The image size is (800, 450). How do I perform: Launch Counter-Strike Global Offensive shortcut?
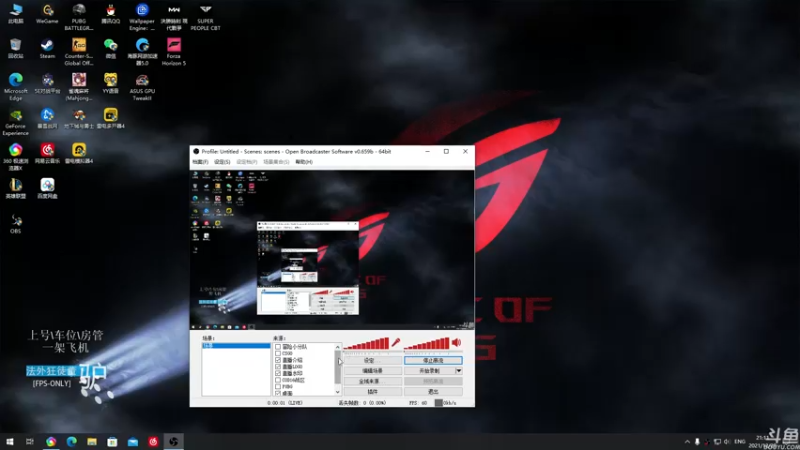[x=79, y=52]
